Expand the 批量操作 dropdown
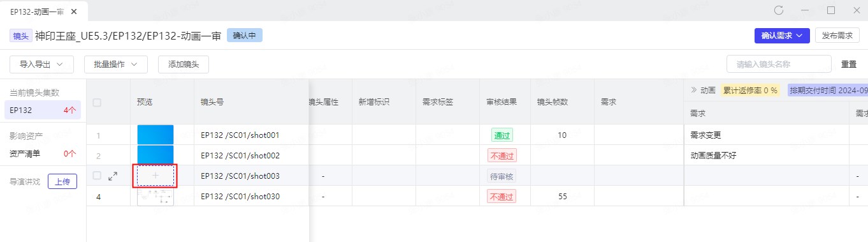Viewport: 868px width, 242px height. point(115,64)
